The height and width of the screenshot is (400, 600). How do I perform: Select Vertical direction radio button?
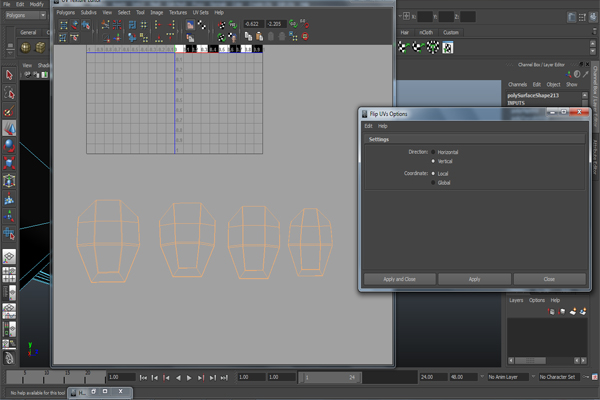[433, 161]
